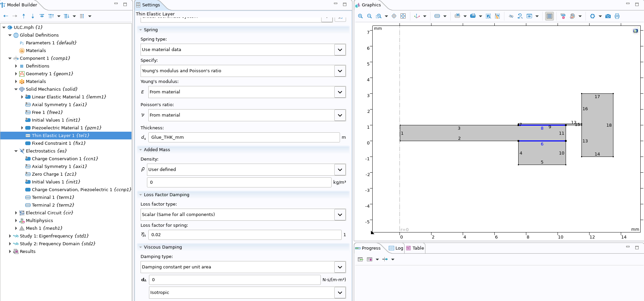
Task: Toggle the hide-objects eye icon in Graphics toolbar
Action: 511,16
